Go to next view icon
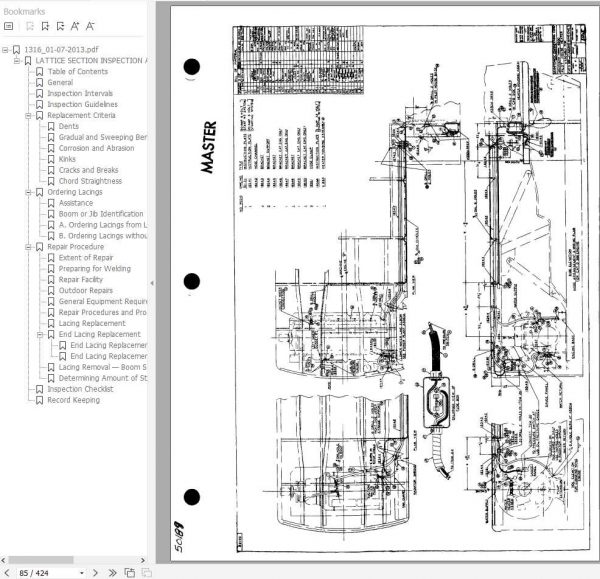 pos(147,572)
